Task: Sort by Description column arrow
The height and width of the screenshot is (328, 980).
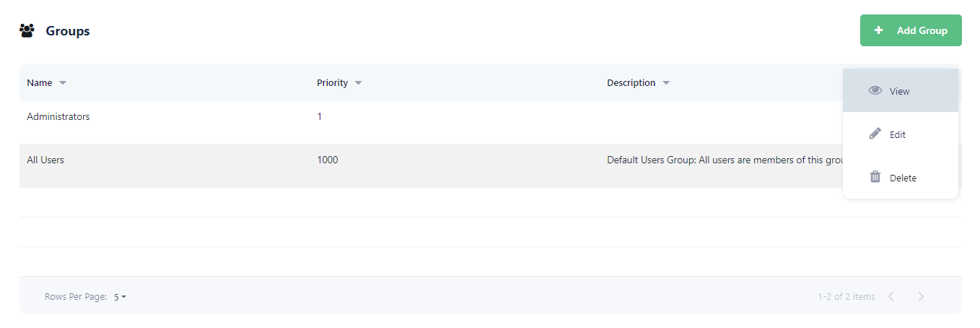Action: pos(666,83)
